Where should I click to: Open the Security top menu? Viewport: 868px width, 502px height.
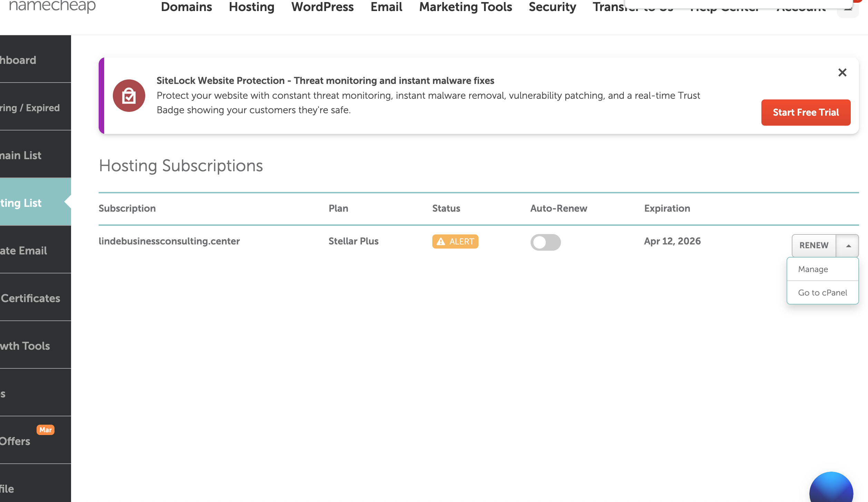click(x=552, y=7)
